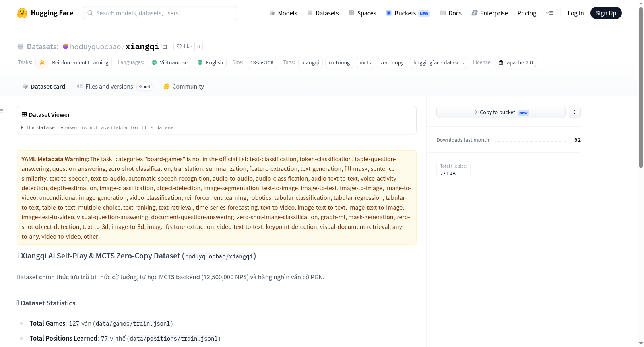The height and width of the screenshot is (347, 644).
Task: Go to Datasets in top navigation
Action: coord(323,13)
